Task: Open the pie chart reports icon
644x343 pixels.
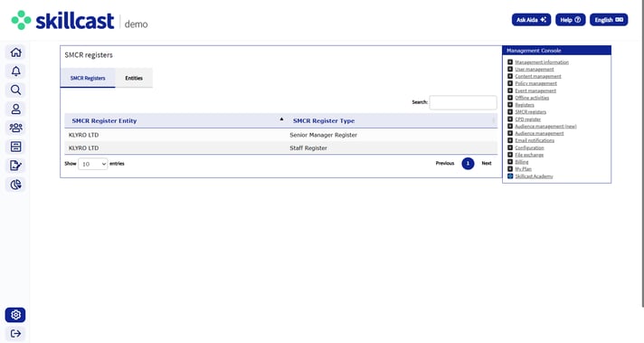Action: click(x=15, y=185)
